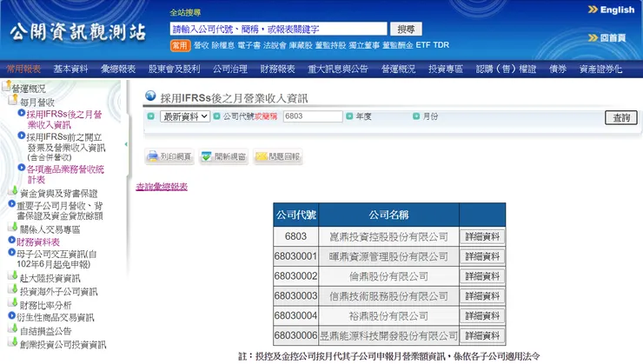Open the 認購（售）權證 menu

506,69
